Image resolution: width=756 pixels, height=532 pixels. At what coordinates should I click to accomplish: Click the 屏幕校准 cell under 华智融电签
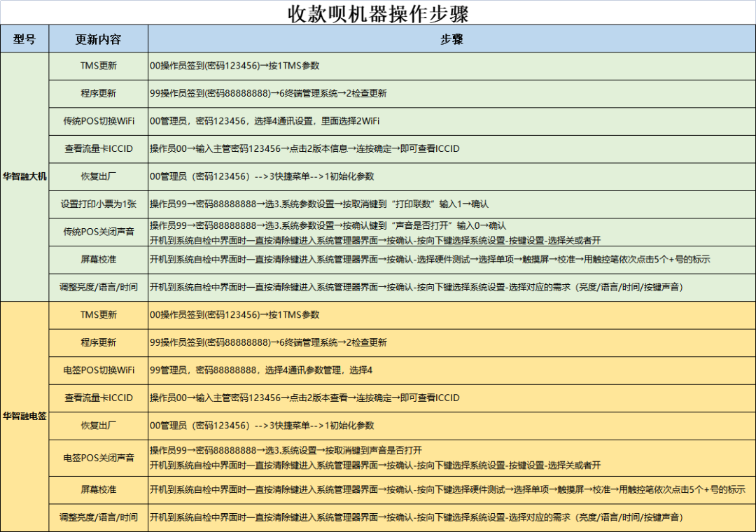tap(98, 490)
